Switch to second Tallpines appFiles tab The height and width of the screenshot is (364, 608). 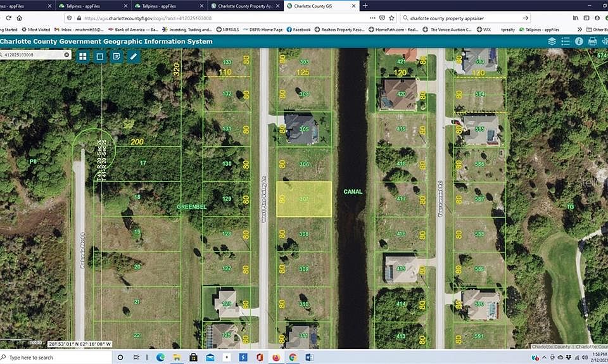pos(169,6)
